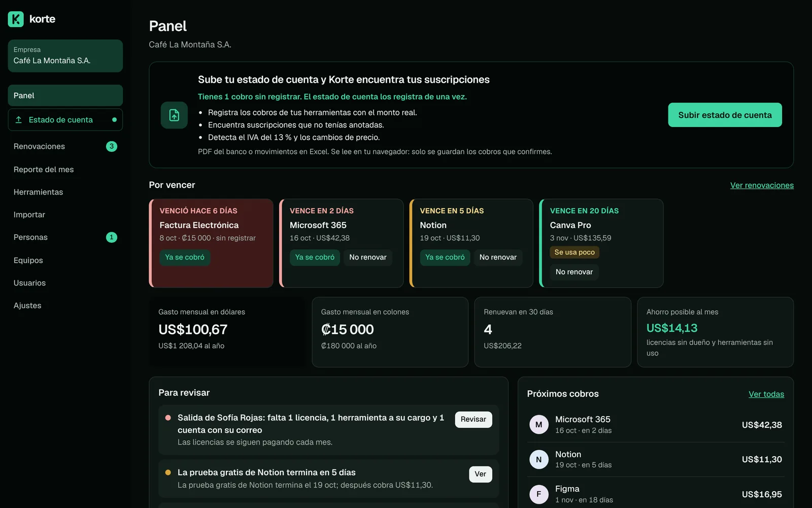The image size is (812, 508).
Task: Open the Empresa Café La Montaña selector
Action: pos(65,56)
